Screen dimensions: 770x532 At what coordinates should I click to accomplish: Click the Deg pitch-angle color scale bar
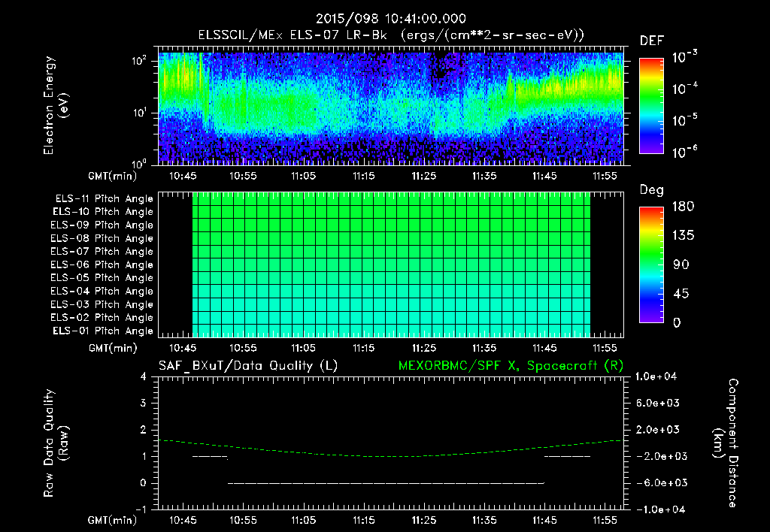(651, 264)
